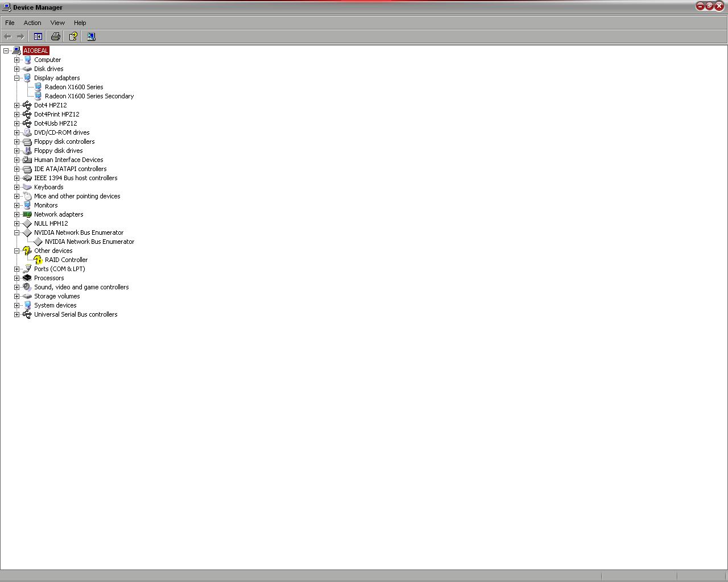Restore down the Device Manager window
The image size is (728, 582).
(x=710, y=6)
